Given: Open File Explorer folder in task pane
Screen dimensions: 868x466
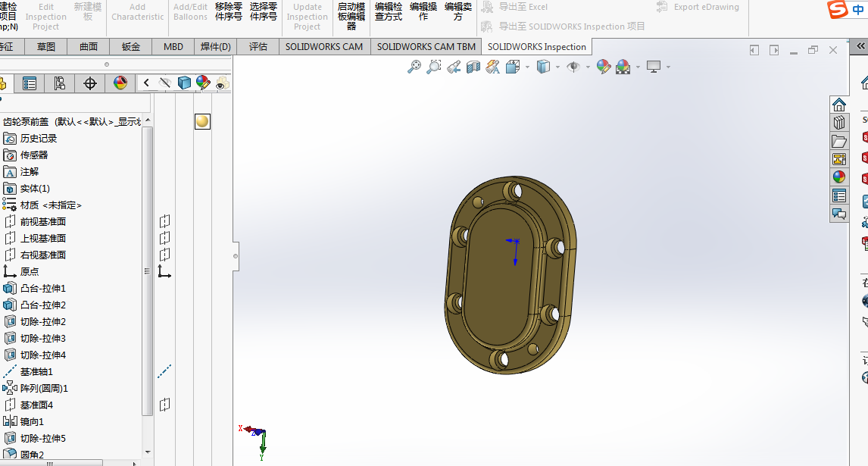Looking at the screenshot, I should coord(839,141).
